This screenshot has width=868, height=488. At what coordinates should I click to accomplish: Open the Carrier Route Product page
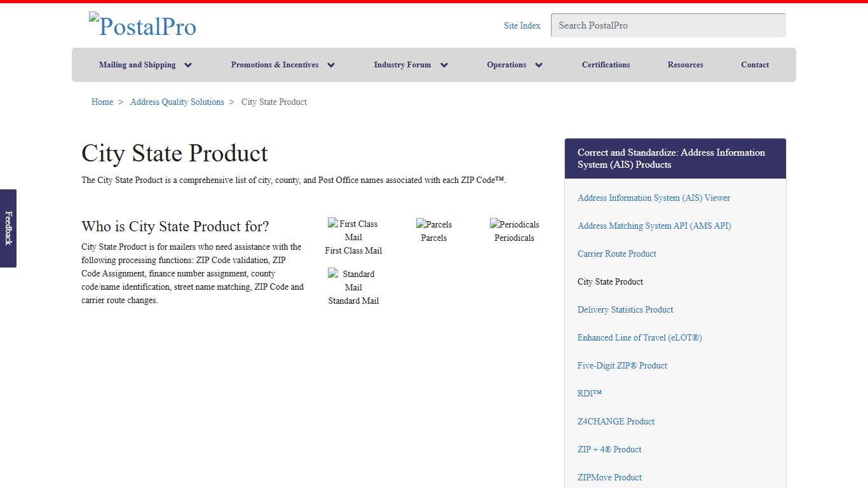coord(616,254)
